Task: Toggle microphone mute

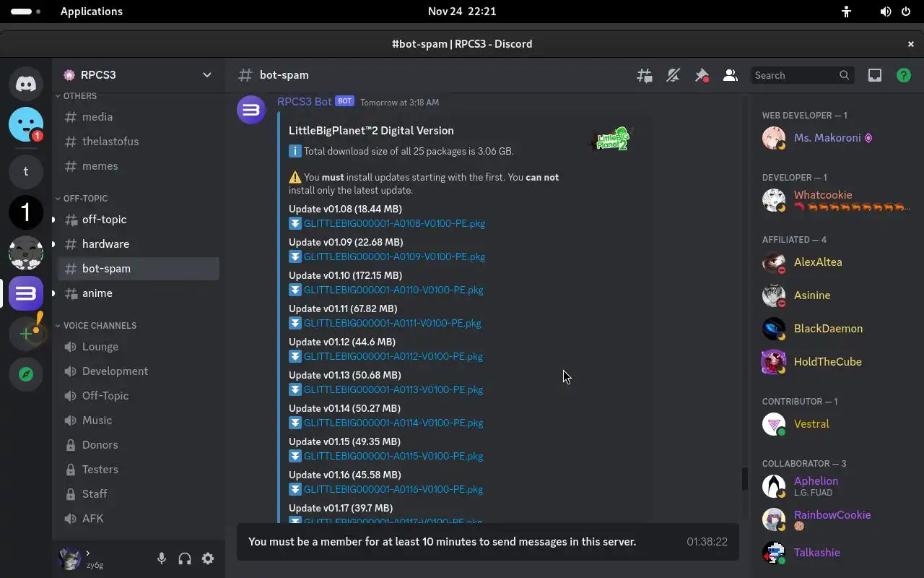Action: tap(162, 558)
